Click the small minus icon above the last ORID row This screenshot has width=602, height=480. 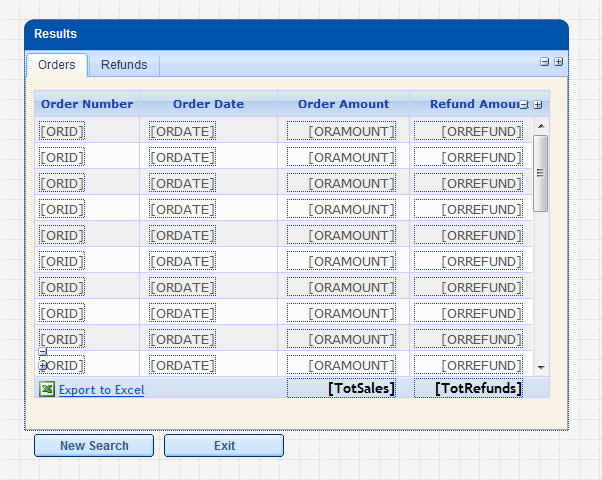pos(43,351)
